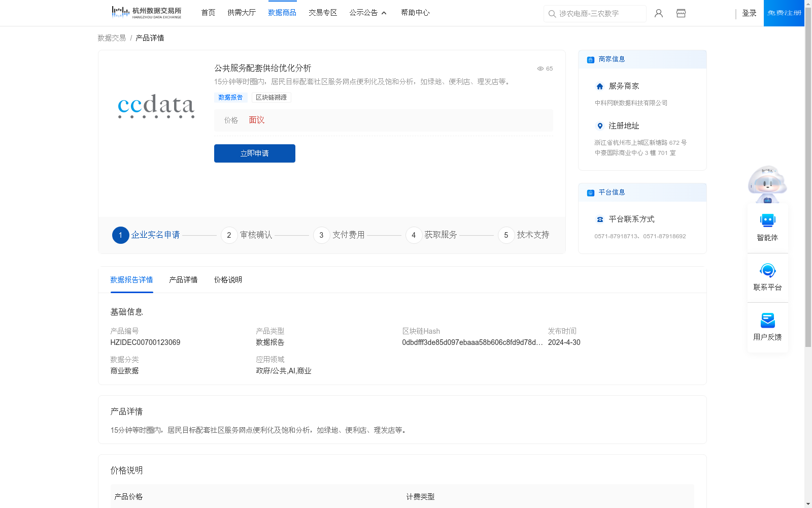812x508 pixels.
Task: Open 帮助中心 navigation item
Action: click(x=415, y=13)
